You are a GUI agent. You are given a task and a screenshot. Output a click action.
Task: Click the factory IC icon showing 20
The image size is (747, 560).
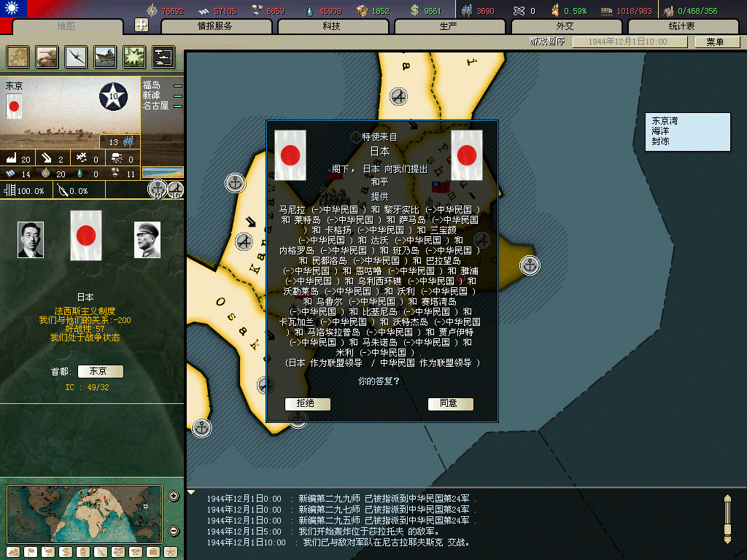[12, 157]
